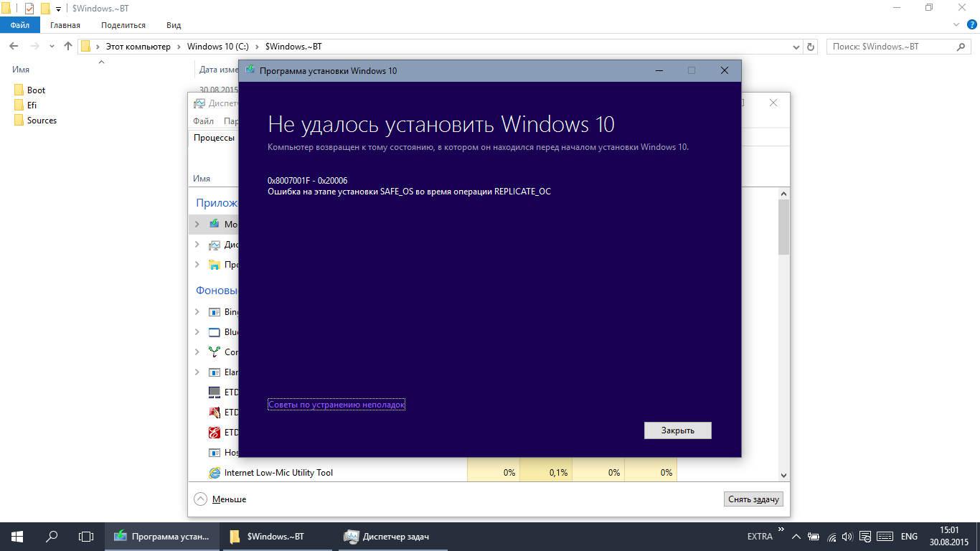Click Снять задачу in Task Manager
This screenshot has width=980, height=551.
(x=753, y=499)
